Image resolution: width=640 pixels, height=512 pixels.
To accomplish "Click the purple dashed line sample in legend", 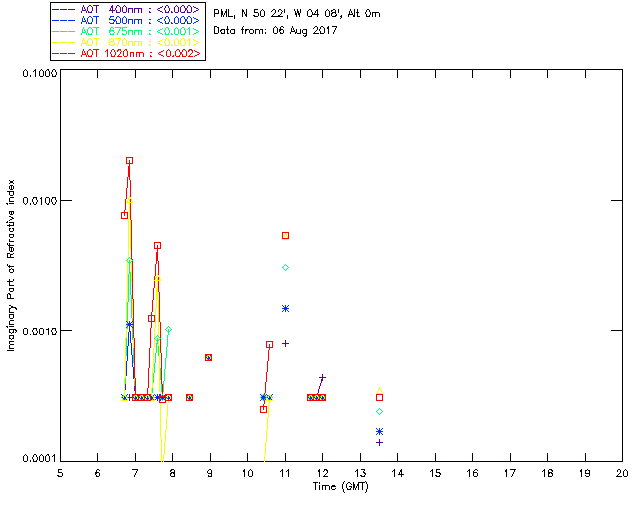I will pyautogui.click(x=64, y=9).
